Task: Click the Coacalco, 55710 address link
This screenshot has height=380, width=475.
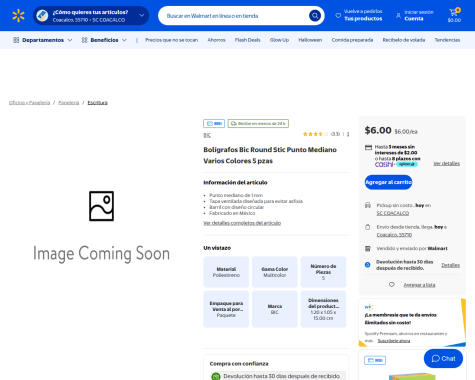Action: click(394, 235)
